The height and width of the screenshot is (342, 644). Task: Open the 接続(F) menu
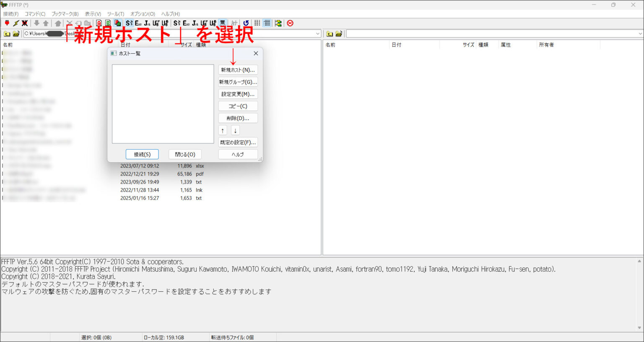coord(11,14)
